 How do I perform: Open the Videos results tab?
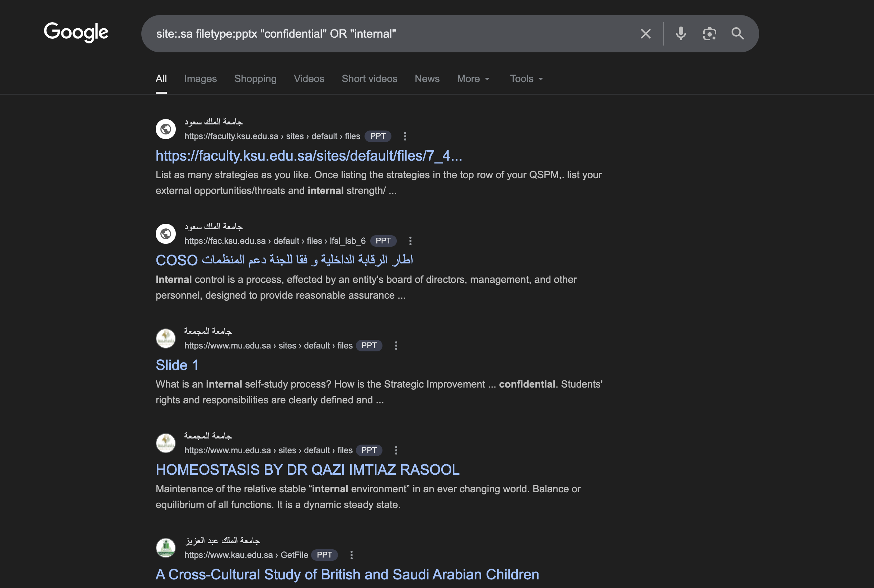(x=309, y=79)
